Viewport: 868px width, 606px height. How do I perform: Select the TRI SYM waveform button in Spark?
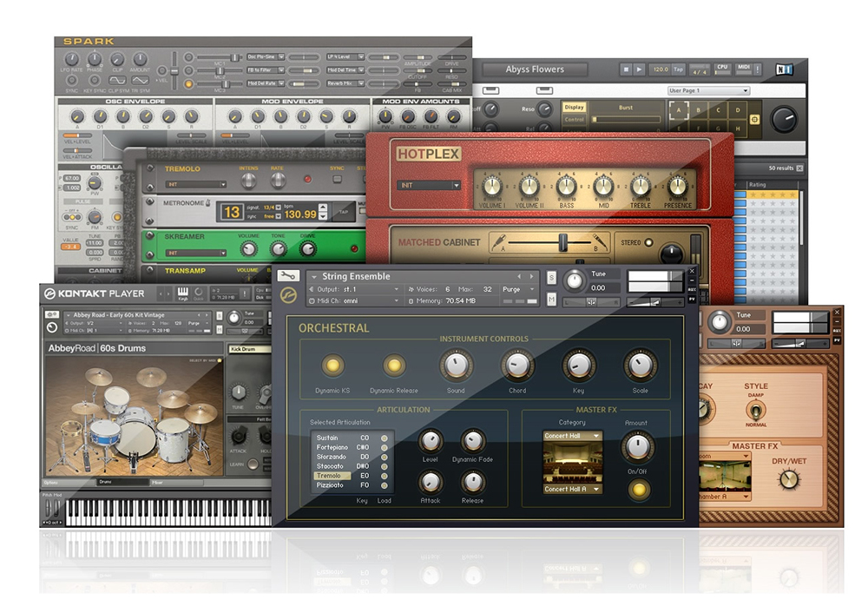click(140, 81)
